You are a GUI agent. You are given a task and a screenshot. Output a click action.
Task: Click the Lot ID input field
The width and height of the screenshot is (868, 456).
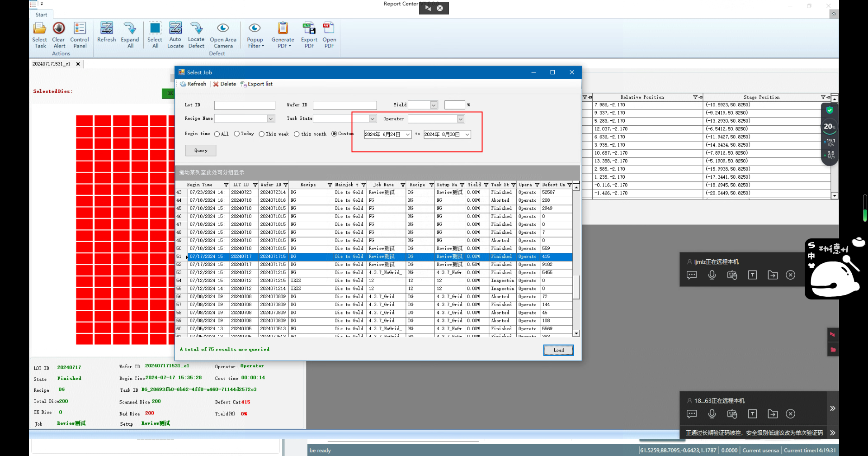[245, 105]
